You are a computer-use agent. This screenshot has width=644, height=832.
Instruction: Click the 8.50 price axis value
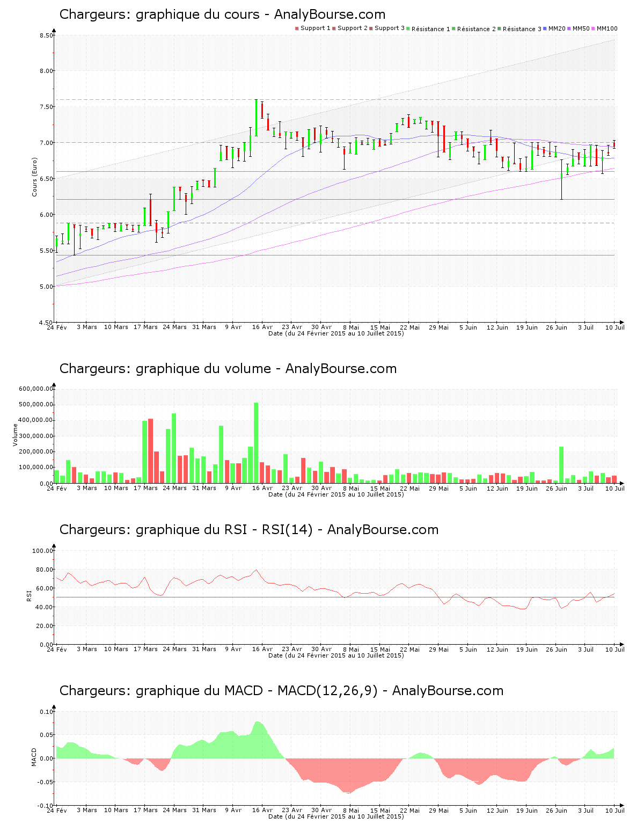[x=46, y=35]
